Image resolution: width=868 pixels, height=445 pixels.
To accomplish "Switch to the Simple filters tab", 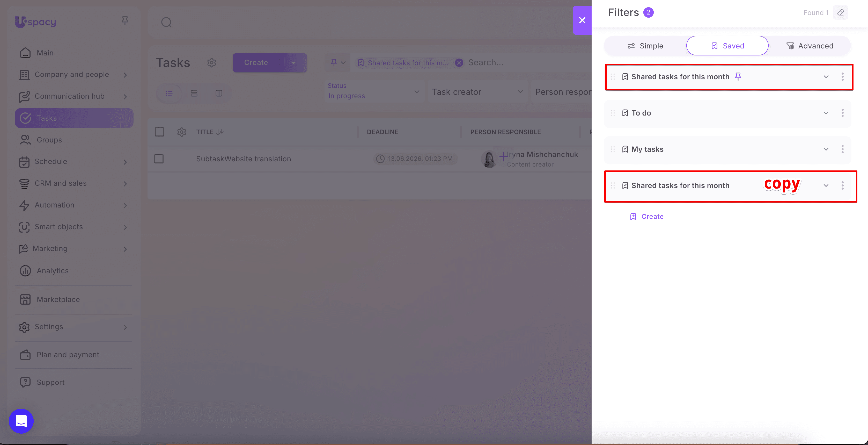I will tap(645, 46).
